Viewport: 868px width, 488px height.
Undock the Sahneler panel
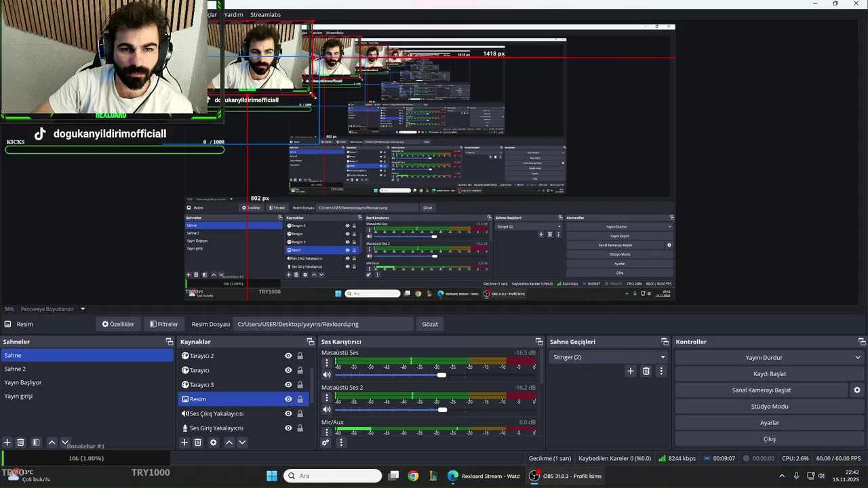point(170,342)
